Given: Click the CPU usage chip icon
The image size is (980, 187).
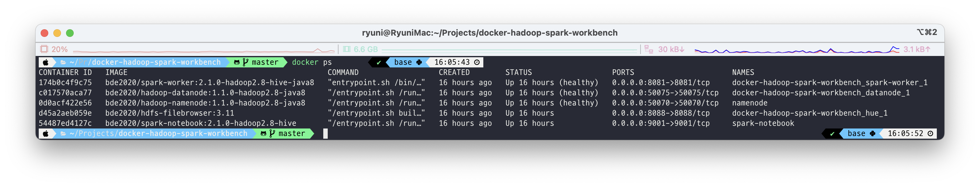Looking at the screenshot, I should pos(44,49).
